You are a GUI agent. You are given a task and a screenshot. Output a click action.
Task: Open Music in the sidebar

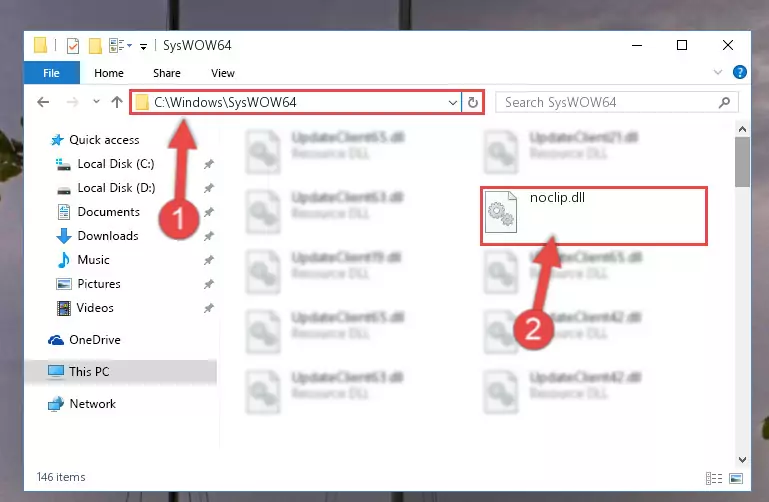pyautogui.click(x=83, y=260)
